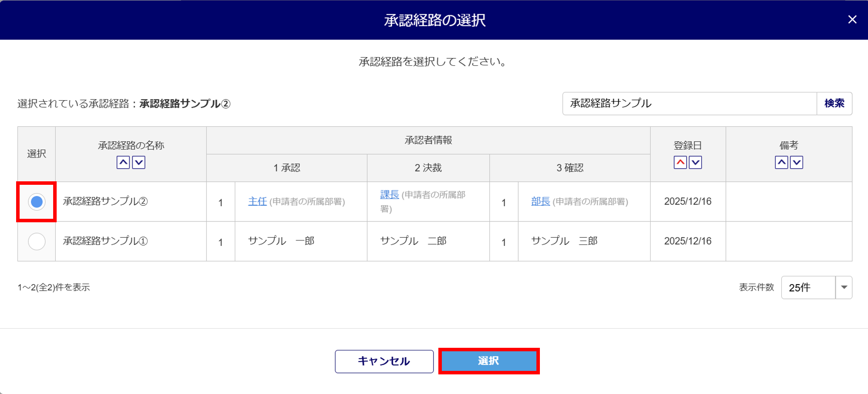
Task: Confirm with the blue 選択 button
Action: coord(488,361)
